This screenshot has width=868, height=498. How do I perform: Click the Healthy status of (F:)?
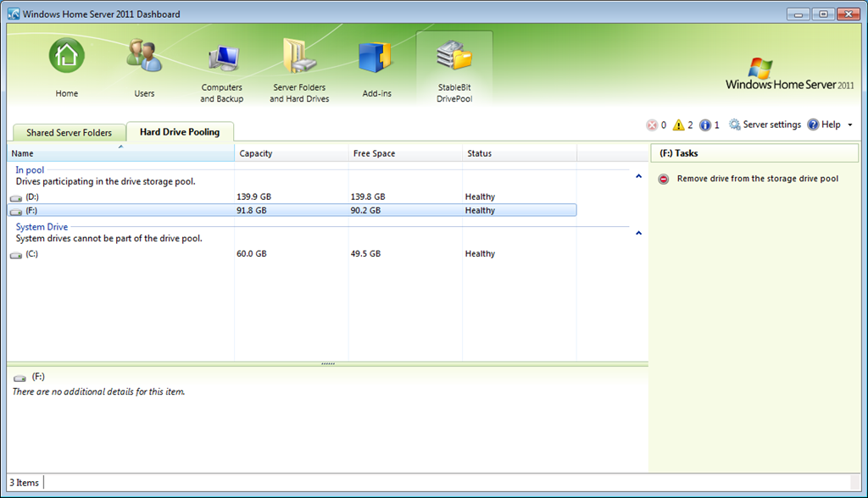point(480,210)
